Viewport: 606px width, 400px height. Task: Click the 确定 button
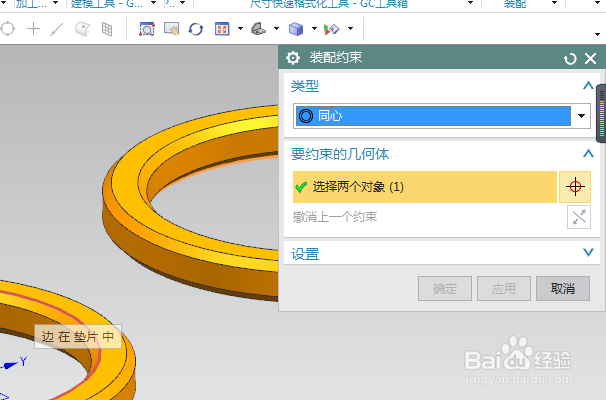click(x=445, y=288)
